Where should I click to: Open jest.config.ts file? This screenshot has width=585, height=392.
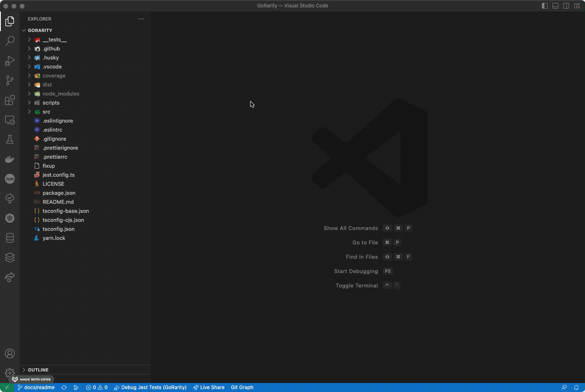(x=85, y=175)
